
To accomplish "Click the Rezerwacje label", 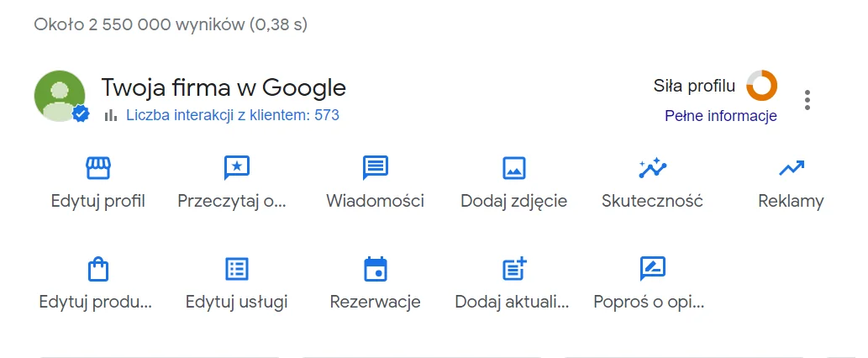I will pyautogui.click(x=376, y=302).
